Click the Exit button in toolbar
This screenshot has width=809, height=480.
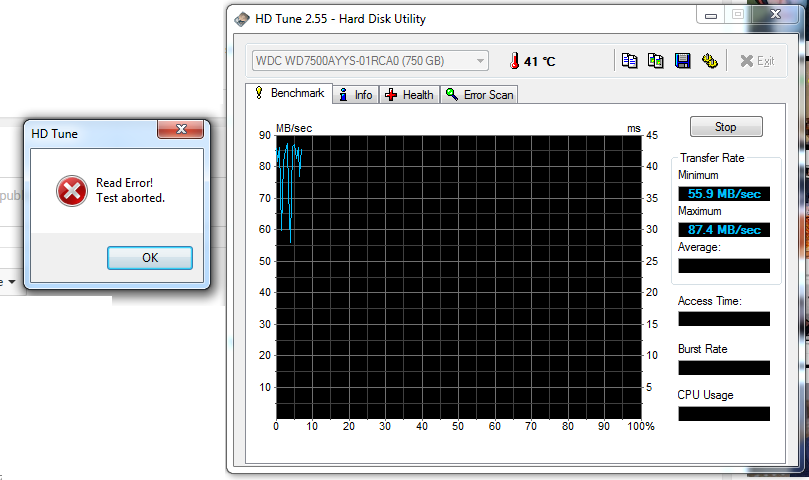point(757,61)
